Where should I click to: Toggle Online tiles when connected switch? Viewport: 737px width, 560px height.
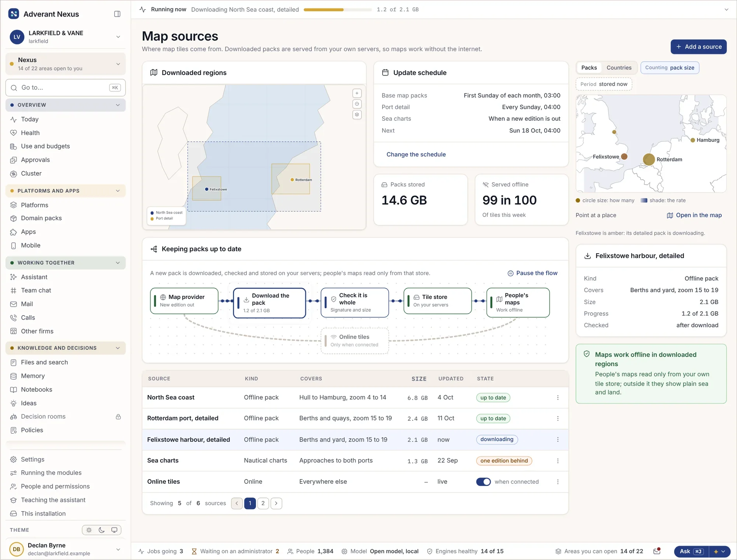pyautogui.click(x=483, y=482)
